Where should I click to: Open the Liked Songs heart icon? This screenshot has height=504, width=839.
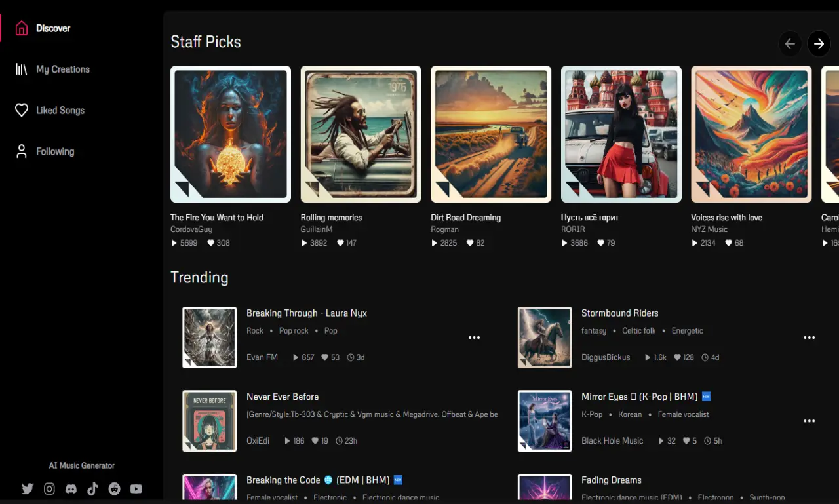22,110
